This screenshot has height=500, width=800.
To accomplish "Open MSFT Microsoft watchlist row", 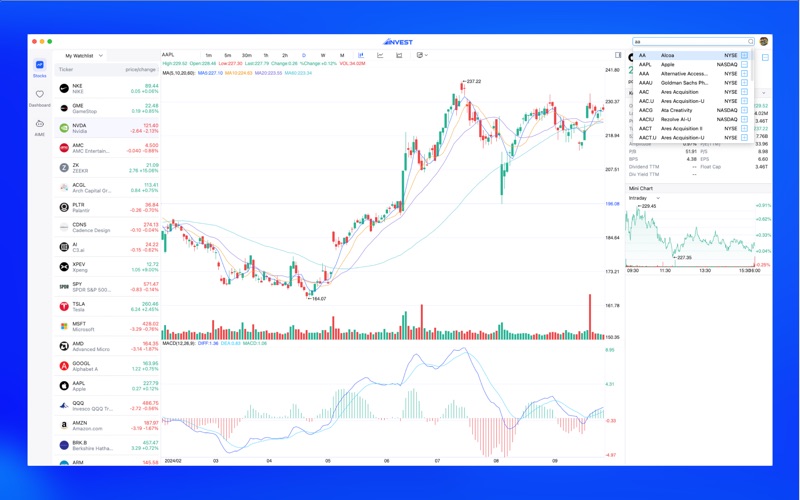I will [x=107, y=327].
